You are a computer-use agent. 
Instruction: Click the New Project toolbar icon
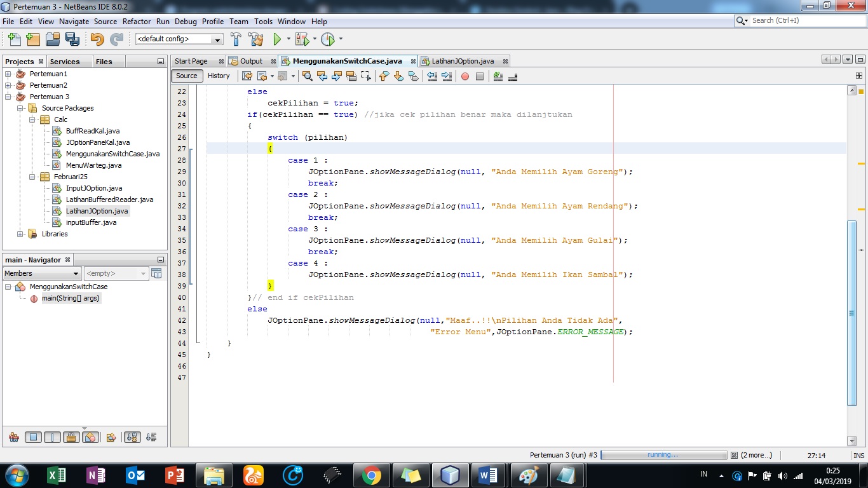tap(33, 39)
